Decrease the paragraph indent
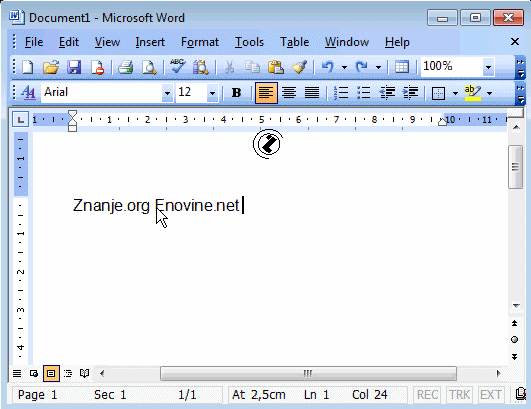531x409 pixels. click(x=387, y=92)
